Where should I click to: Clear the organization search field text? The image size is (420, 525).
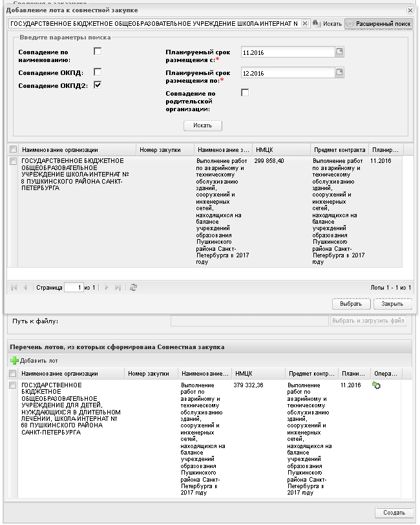click(305, 23)
